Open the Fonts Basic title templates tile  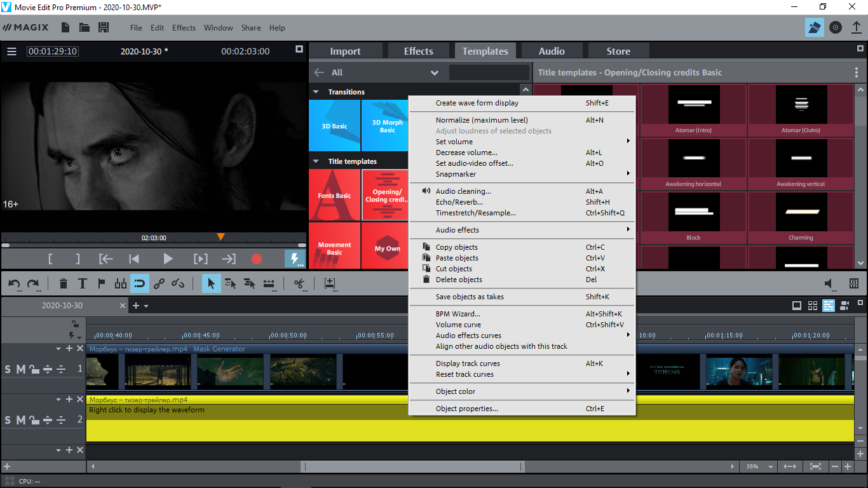(334, 195)
